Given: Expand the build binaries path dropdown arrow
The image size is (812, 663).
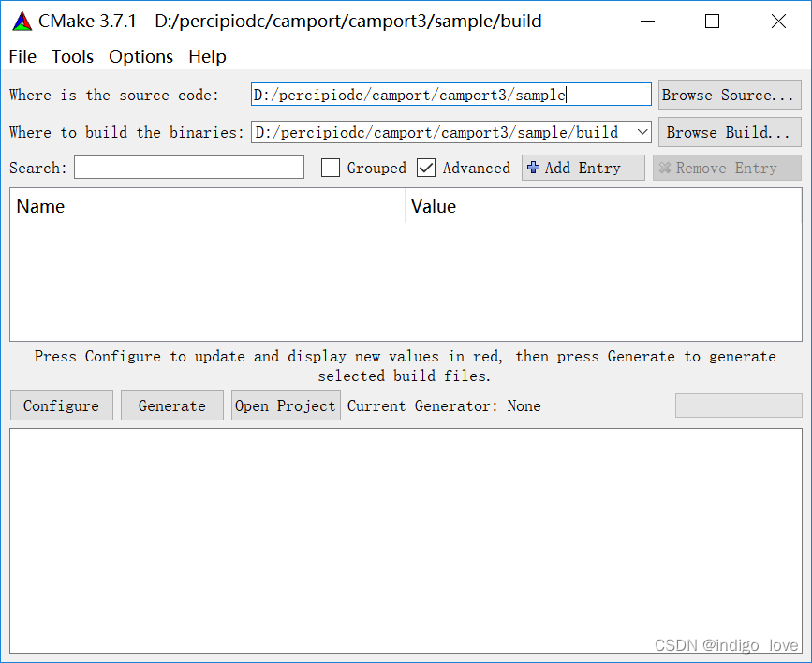Looking at the screenshot, I should pos(642,133).
